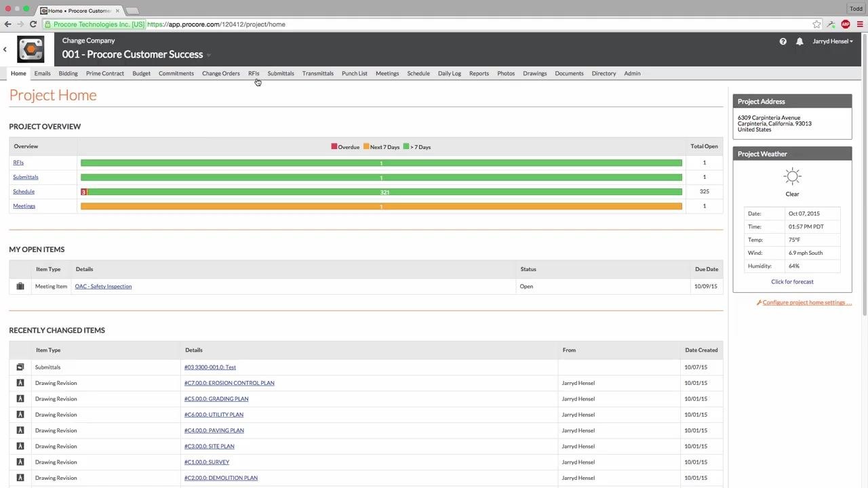Image resolution: width=868 pixels, height=488 pixels.
Task: Go to the Budget tab
Action: [141, 73]
